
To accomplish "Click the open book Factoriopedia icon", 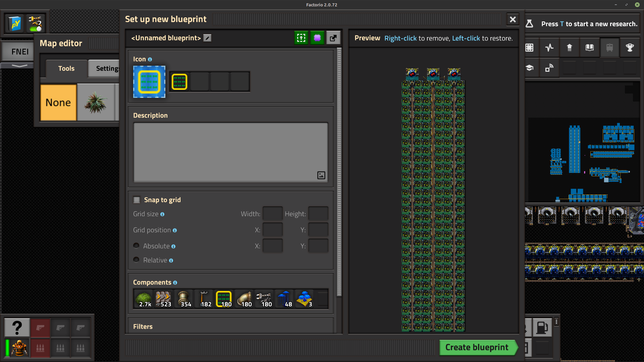I will (589, 48).
